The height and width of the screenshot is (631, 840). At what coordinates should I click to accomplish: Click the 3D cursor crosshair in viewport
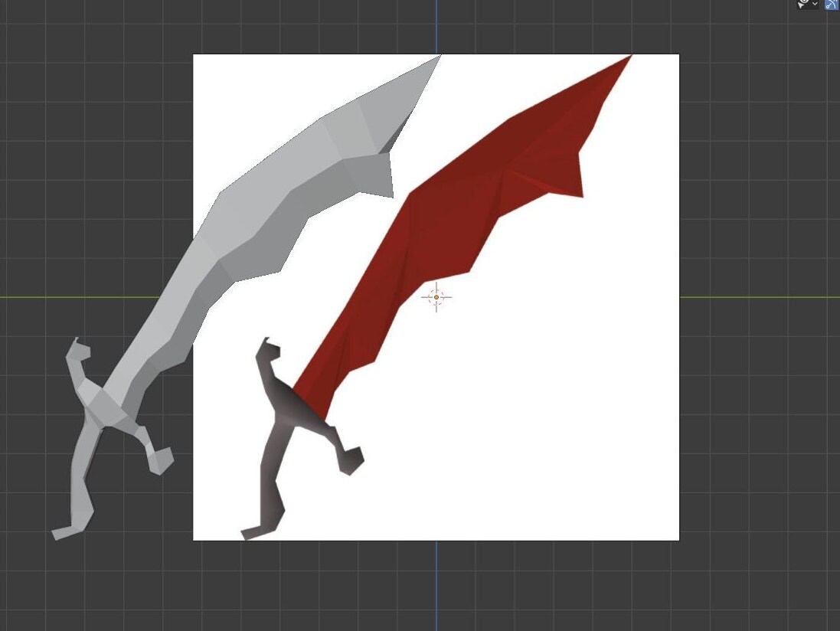[436, 297]
